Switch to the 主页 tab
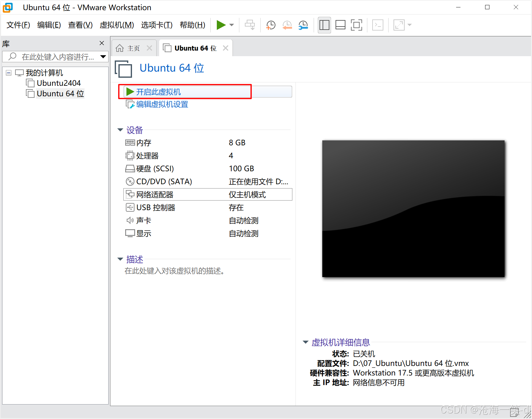The height and width of the screenshot is (419, 532). click(x=134, y=48)
